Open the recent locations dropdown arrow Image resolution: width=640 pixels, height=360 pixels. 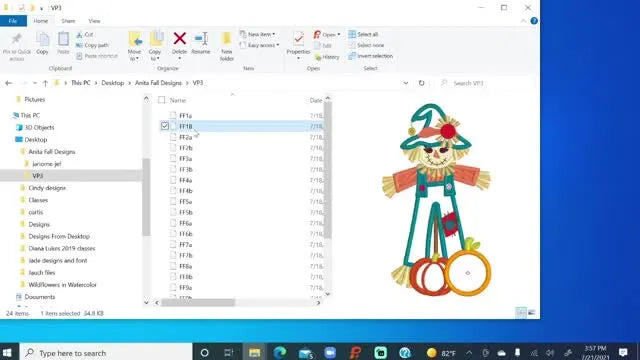35,83
